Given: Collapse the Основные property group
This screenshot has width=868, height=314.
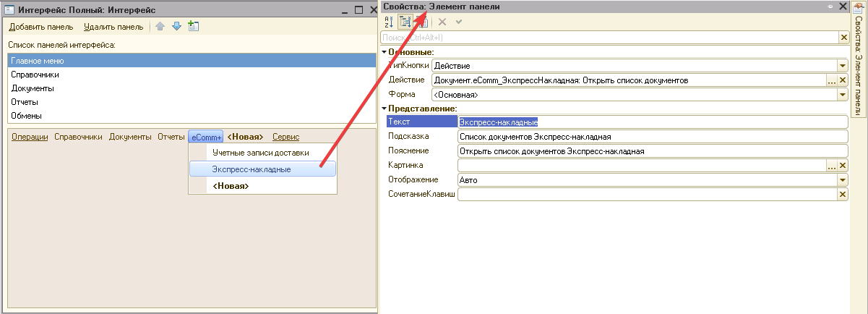Looking at the screenshot, I should pos(384,52).
